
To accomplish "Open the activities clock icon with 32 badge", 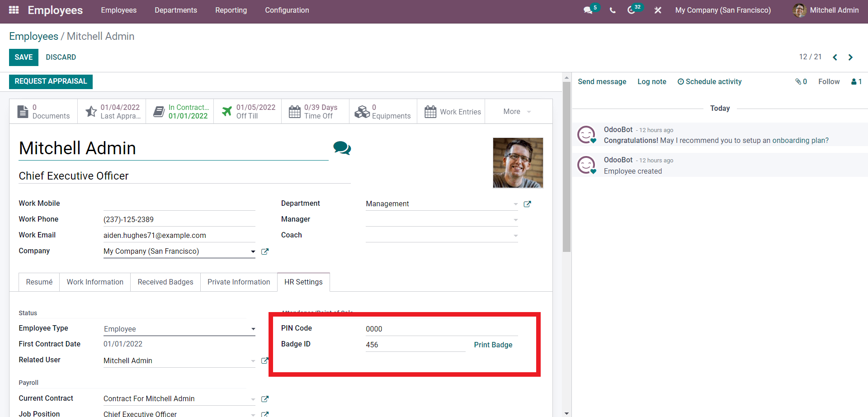I will (x=632, y=10).
